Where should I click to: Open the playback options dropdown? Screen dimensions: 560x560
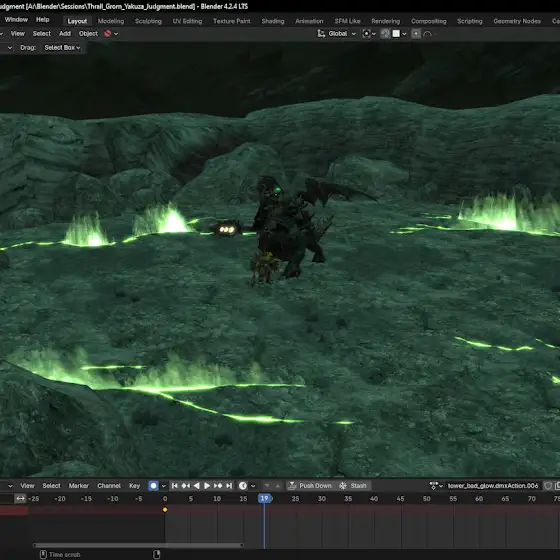[x=253, y=486]
